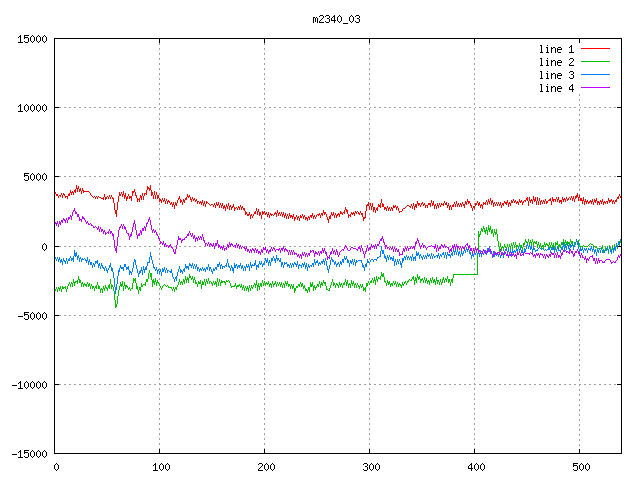Select the 'line 2' legend label

(557, 62)
